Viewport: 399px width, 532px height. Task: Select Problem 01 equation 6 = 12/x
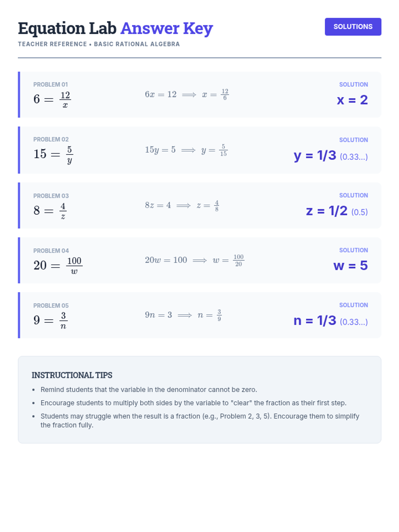pos(52,99)
